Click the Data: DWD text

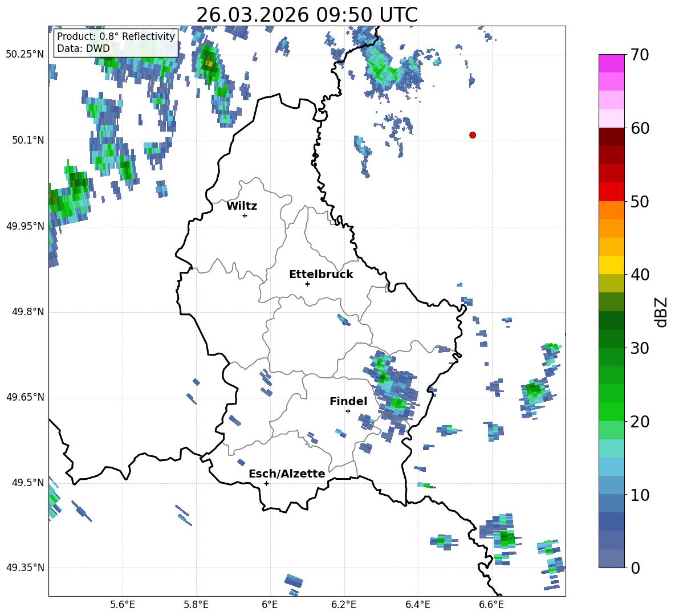(83, 48)
